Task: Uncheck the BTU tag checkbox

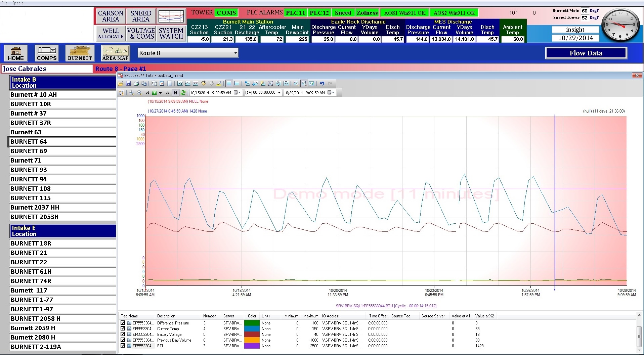Action: [123, 346]
